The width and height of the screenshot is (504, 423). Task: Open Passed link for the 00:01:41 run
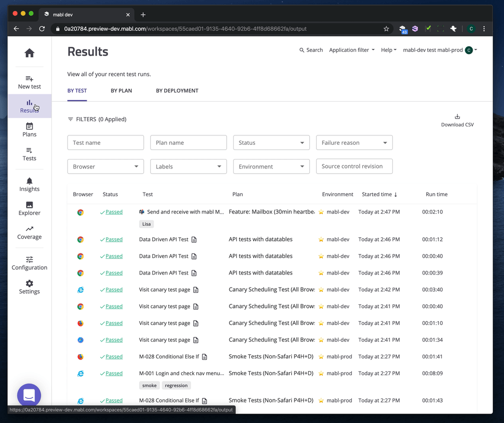click(114, 356)
